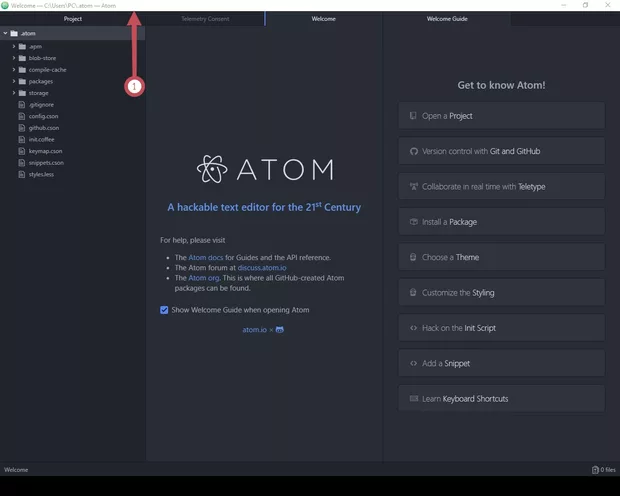The height and width of the screenshot is (496, 620).
Task: Click the atom.io footer link
Action: (254, 329)
